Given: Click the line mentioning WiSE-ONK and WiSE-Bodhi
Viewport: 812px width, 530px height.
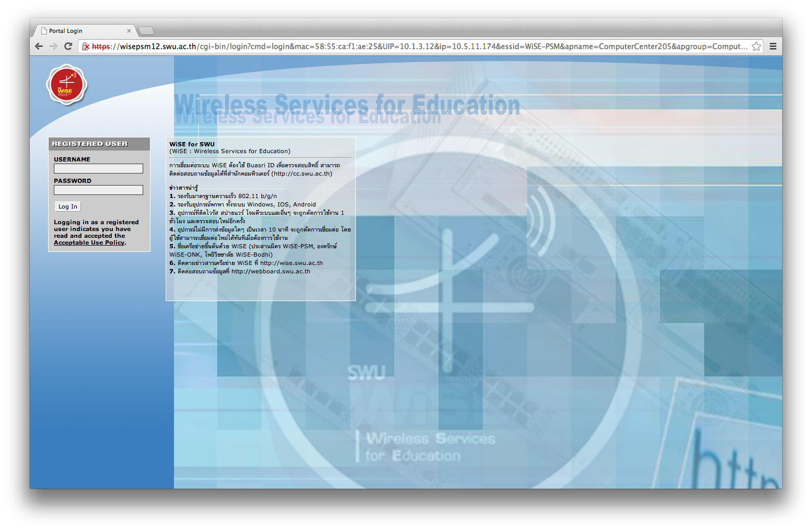Looking at the screenshot, I should 221,255.
